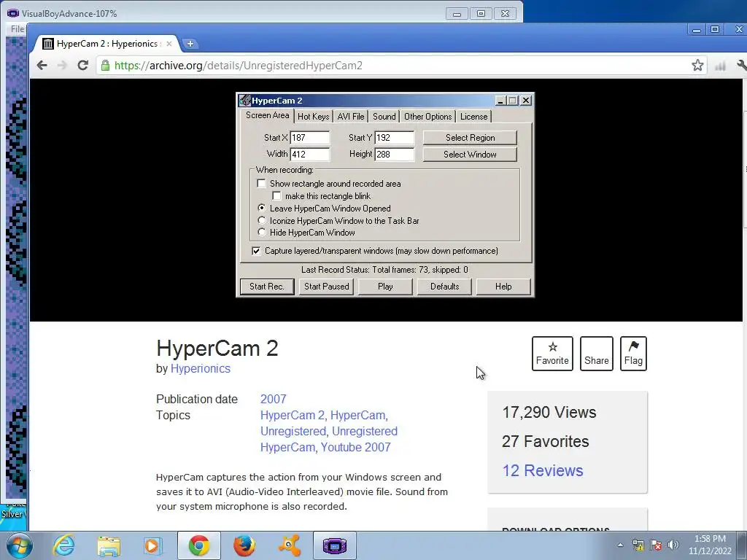Open Windows Media Player from taskbar

tap(152, 545)
